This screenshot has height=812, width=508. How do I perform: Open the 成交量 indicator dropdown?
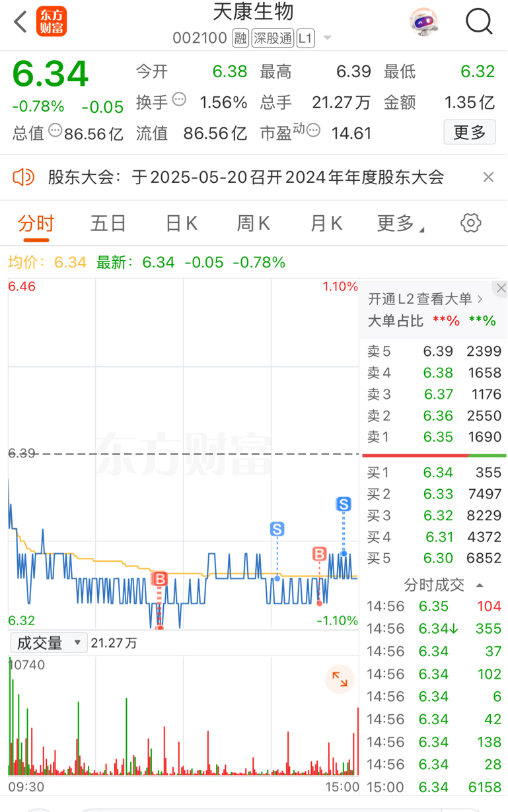coord(48,642)
